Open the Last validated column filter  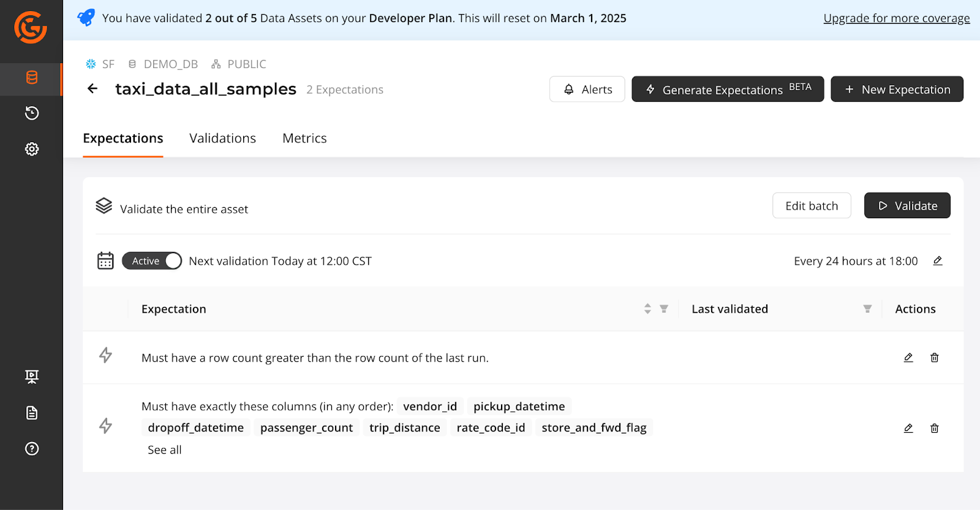[867, 309]
